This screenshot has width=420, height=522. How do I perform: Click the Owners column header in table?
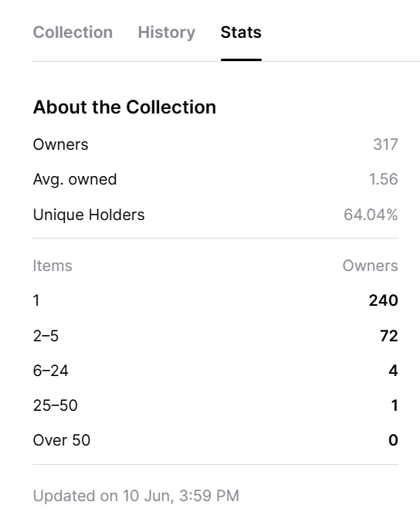370,266
